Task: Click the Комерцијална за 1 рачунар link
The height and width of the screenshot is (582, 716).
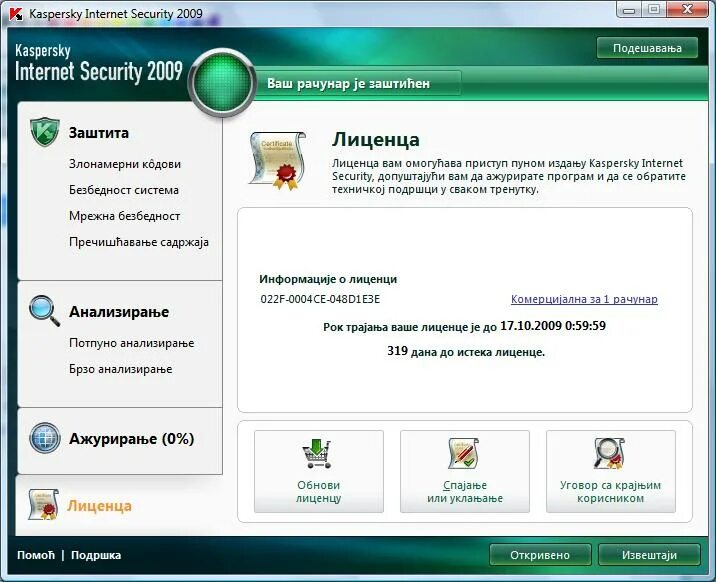Action: [x=584, y=299]
